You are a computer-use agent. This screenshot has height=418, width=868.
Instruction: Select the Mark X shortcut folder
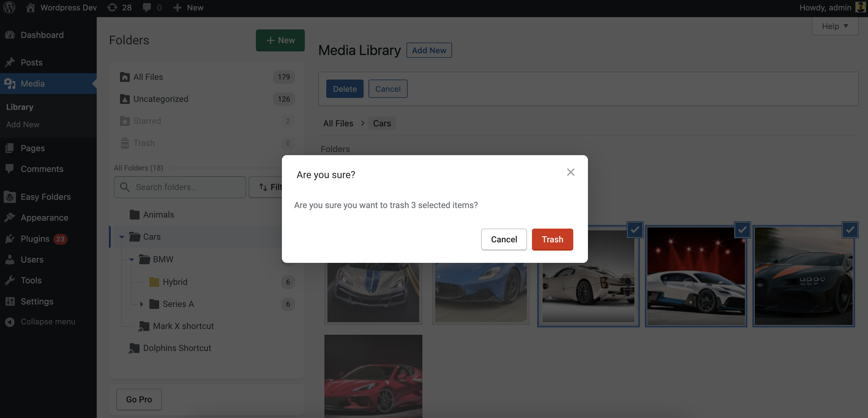[x=176, y=326]
